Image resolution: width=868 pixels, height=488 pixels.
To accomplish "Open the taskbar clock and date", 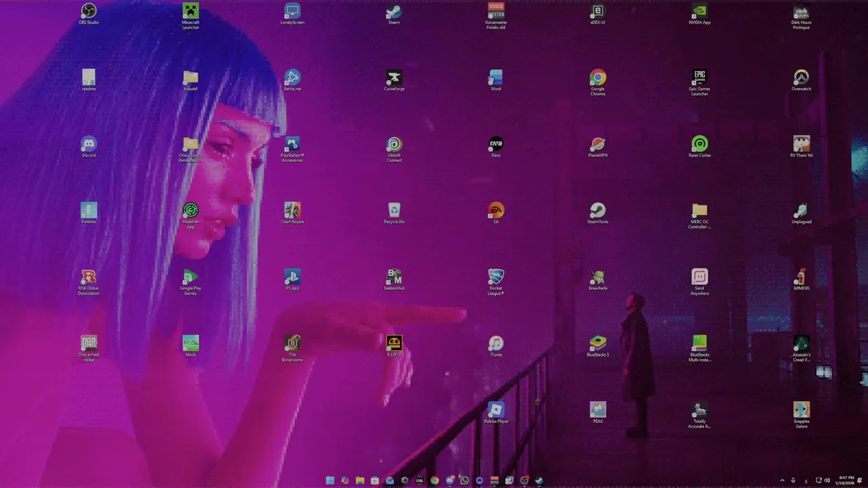I will pyautogui.click(x=846, y=481).
